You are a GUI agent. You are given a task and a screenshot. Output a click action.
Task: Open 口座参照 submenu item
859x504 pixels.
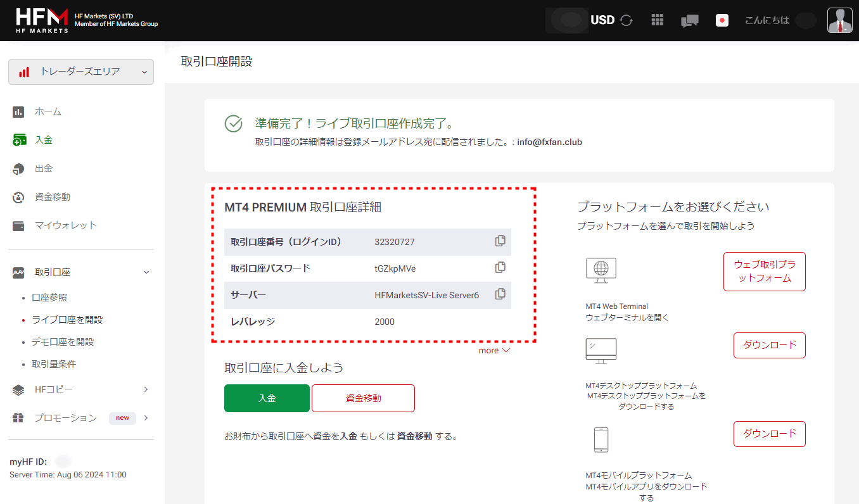click(x=49, y=298)
